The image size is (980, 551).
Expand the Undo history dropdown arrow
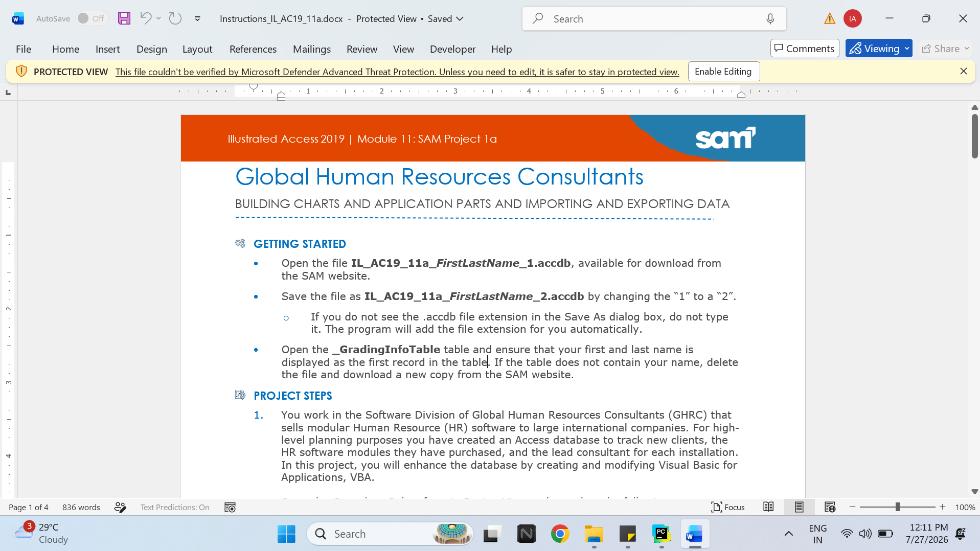coord(158,19)
